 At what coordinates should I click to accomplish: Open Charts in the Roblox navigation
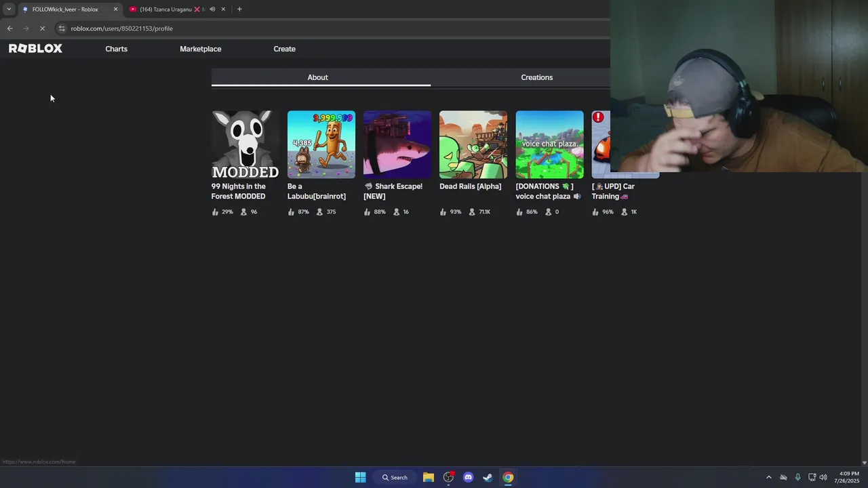pyautogui.click(x=116, y=49)
